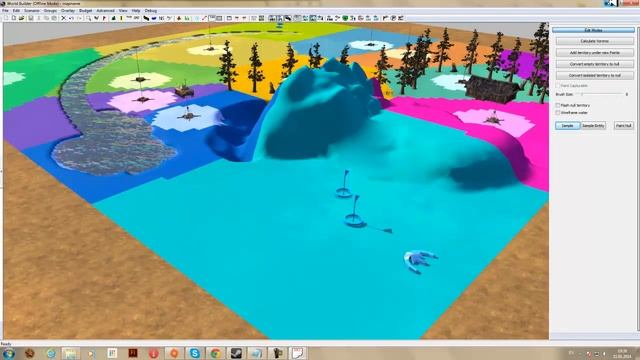
Task: Open the Overlay menu
Action: click(68, 11)
